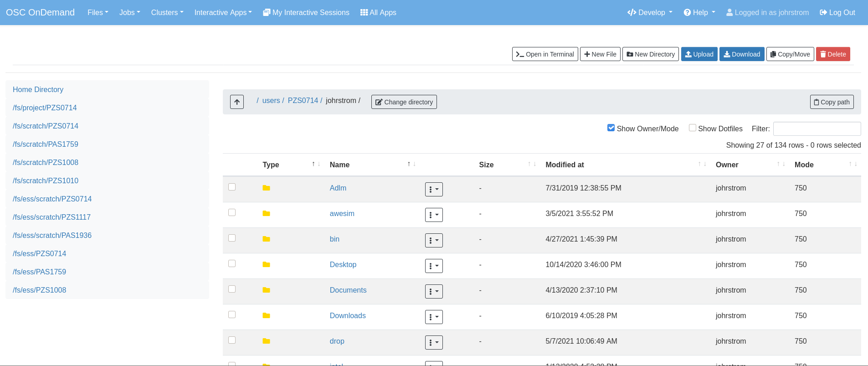The width and height of the screenshot is (868, 366).
Task: Open in Terminal from the toolbar
Action: 544,54
